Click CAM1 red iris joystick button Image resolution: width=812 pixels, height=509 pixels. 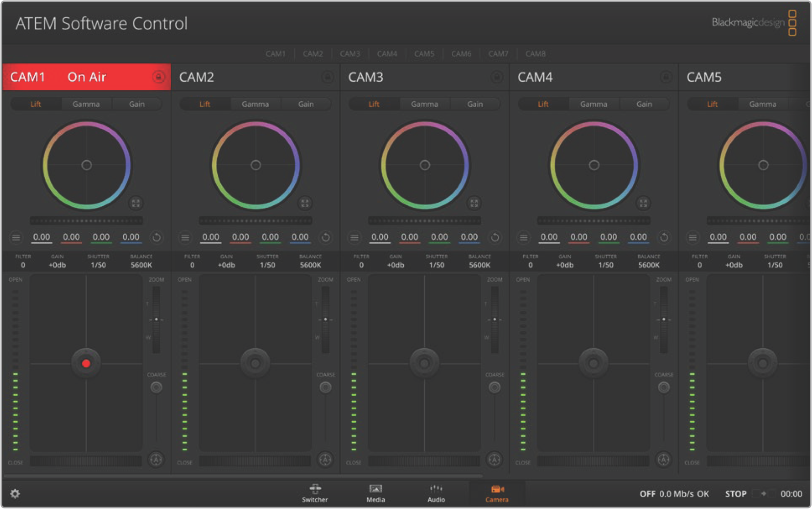point(86,363)
